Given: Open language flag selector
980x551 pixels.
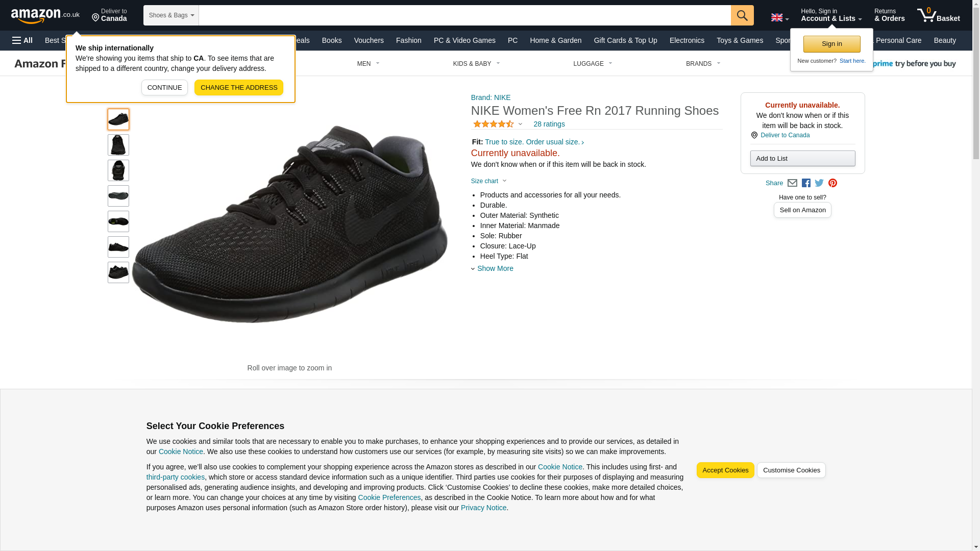Looking at the screenshot, I should click(x=779, y=18).
